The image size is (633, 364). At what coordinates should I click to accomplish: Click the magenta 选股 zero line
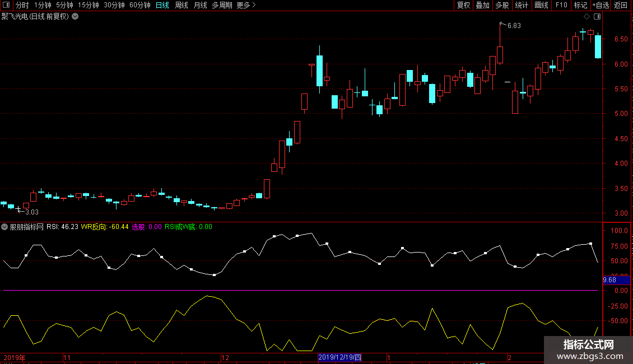[300, 290]
